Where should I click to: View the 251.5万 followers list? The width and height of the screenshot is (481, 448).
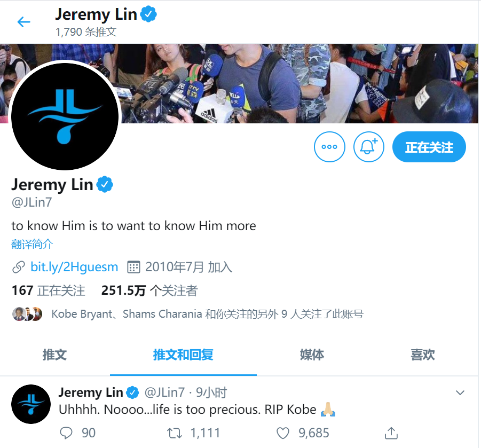[149, 290]
